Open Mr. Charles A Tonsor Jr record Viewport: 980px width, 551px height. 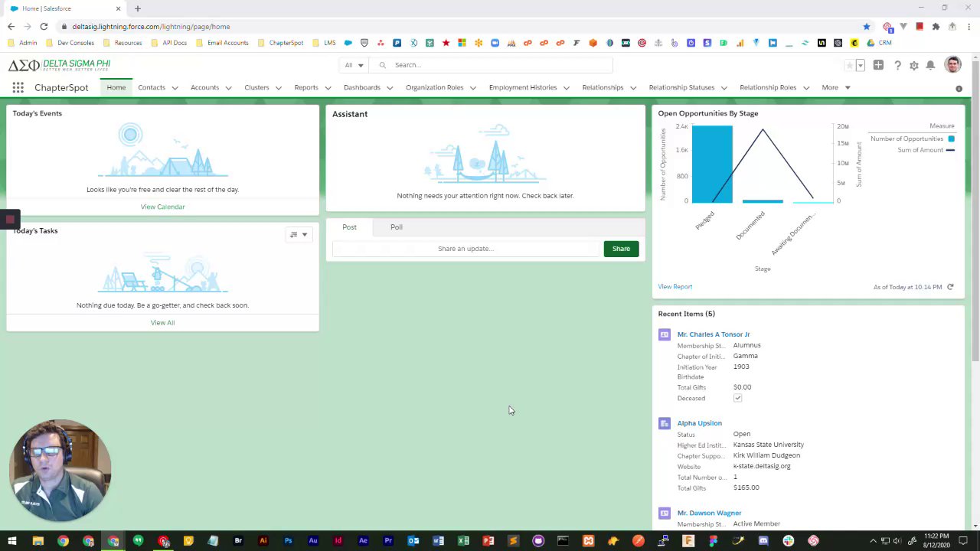click(714, 334)
